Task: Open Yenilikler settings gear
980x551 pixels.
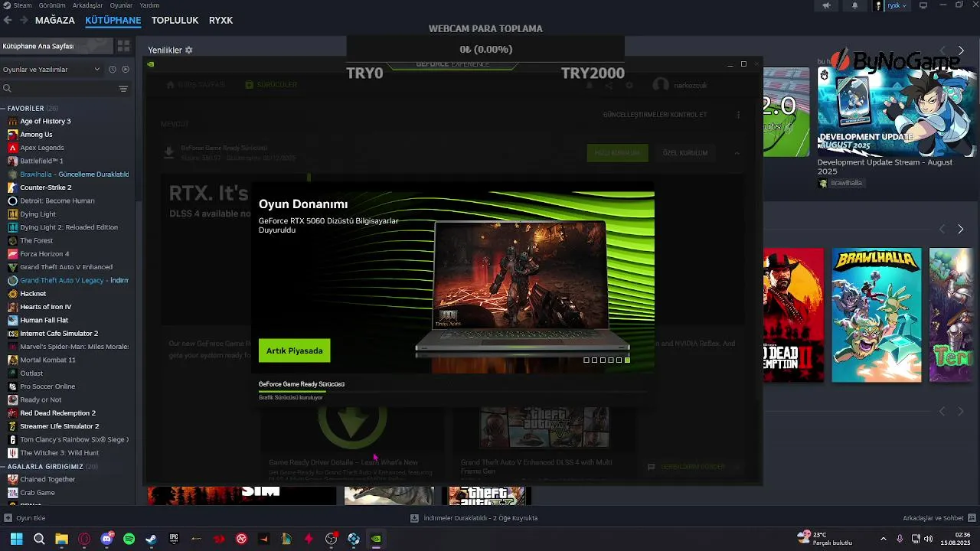Action: 189,50
